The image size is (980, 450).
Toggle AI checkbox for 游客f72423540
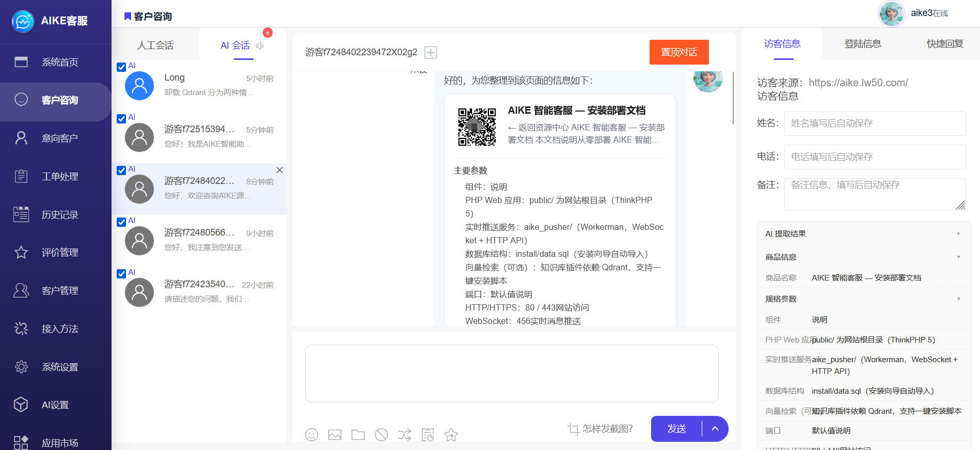coord(121,273)
